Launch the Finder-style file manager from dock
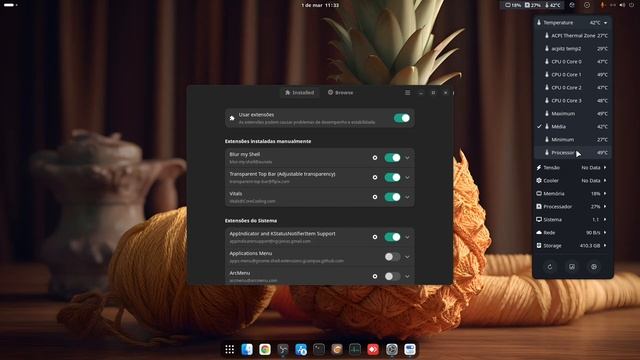Screen dimensions: 640x360 [247, 349]
